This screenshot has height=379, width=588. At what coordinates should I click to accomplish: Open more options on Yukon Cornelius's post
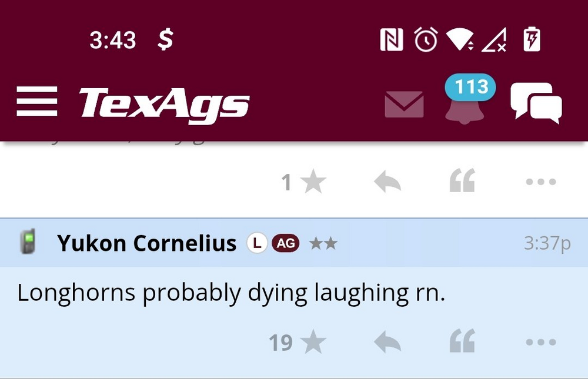click(540, 342)
